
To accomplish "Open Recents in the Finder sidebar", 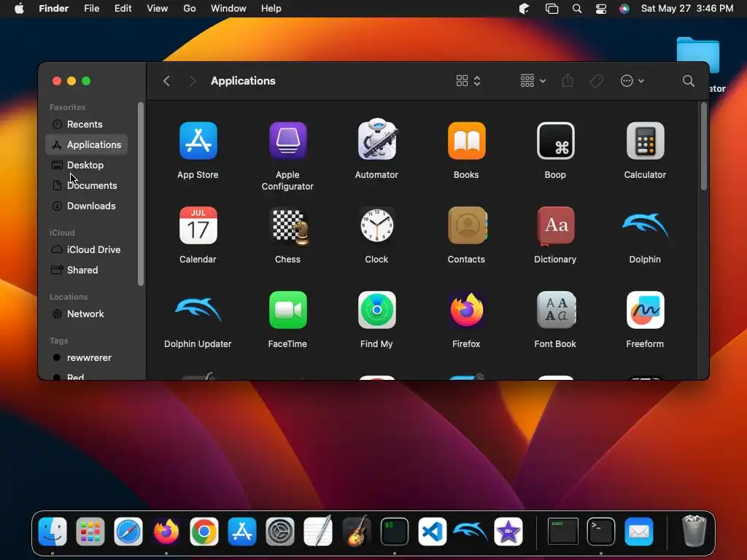I will [86, 124].
